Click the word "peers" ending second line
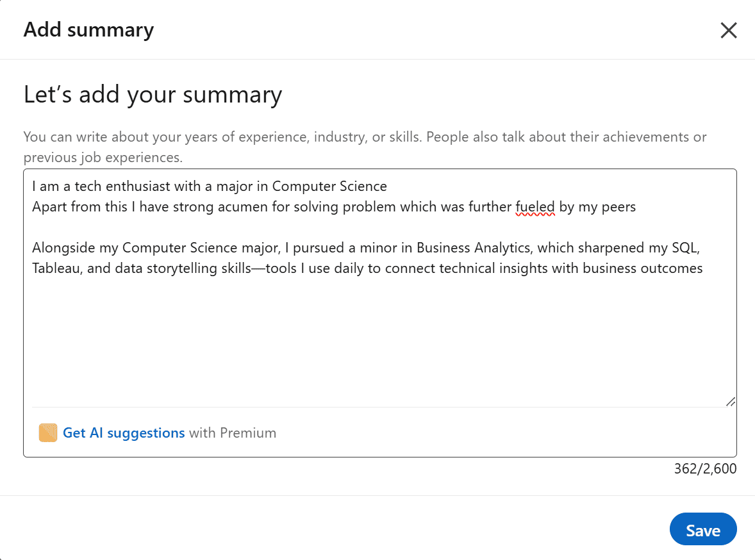The image size is (755, 560). 618,207
